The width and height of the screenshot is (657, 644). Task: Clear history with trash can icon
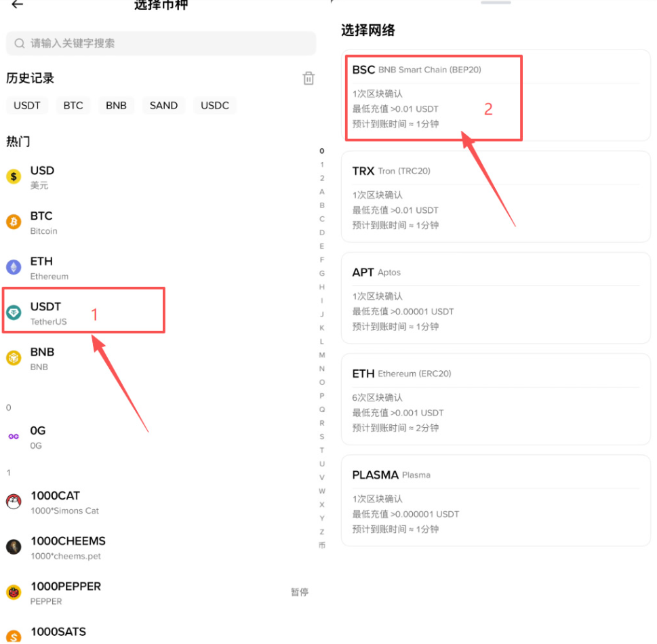click(x=308, y=78)
